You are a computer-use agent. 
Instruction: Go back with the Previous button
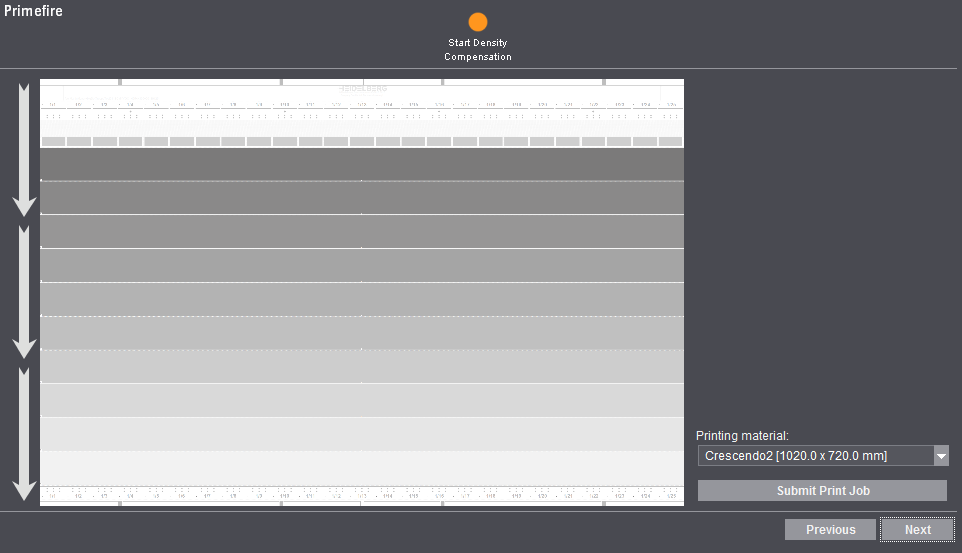[830, 530]
